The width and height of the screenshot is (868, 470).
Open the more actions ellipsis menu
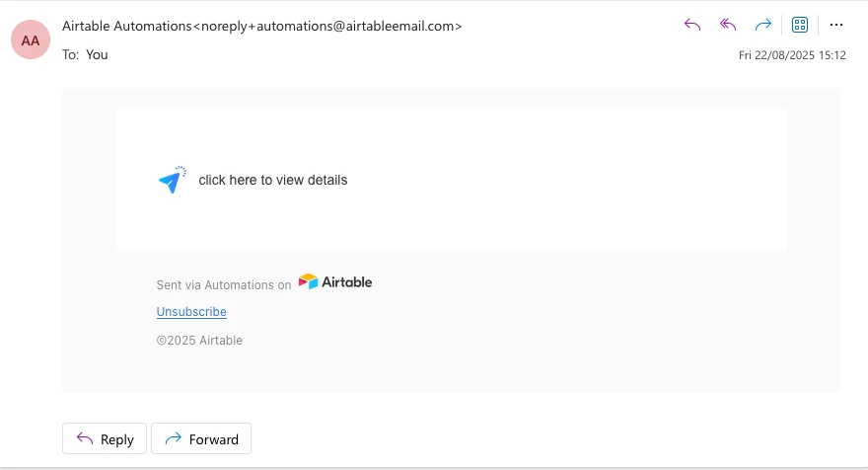click(x=836, y=25)
